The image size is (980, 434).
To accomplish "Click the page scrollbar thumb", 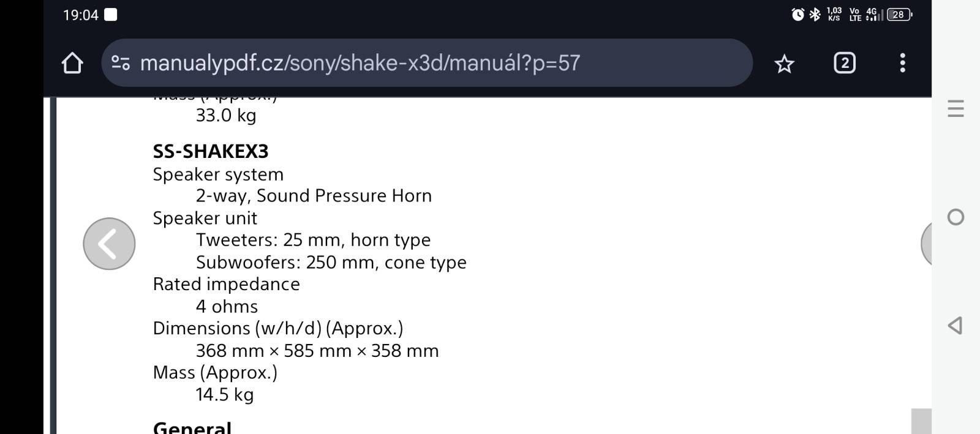I will pyautogui.click(x=921, y=421).
